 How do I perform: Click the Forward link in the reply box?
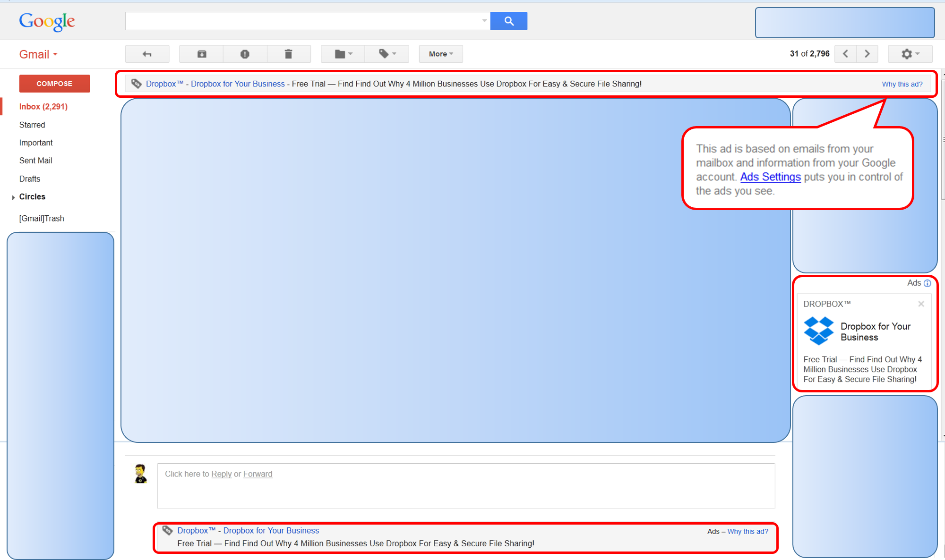coord(258,474)
